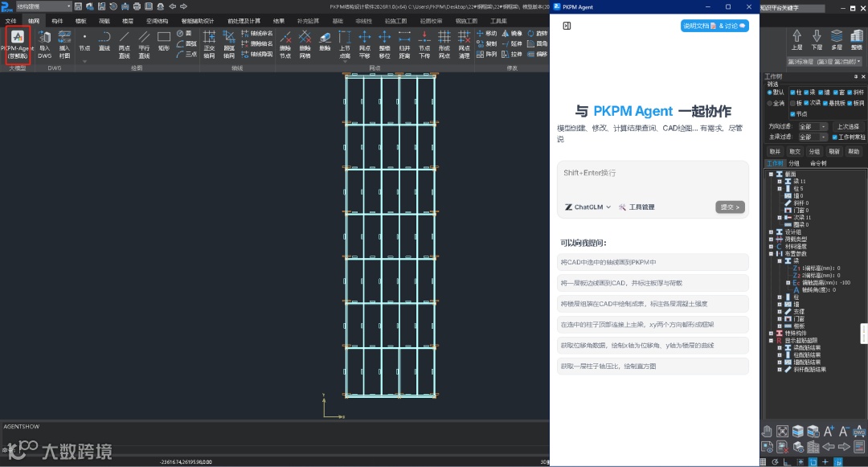
Task: Open the 方向过滤 direction filter dropdown
Action: coord(813,127)
